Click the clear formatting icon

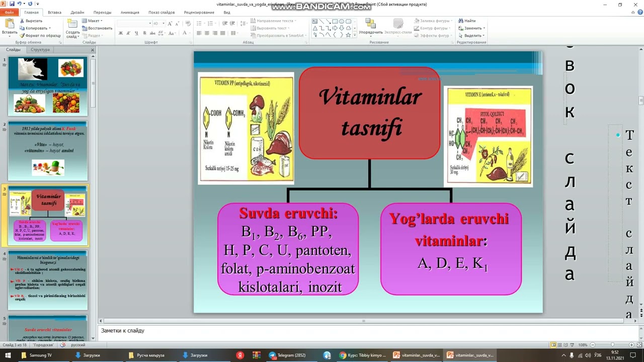tap(188, 23)
